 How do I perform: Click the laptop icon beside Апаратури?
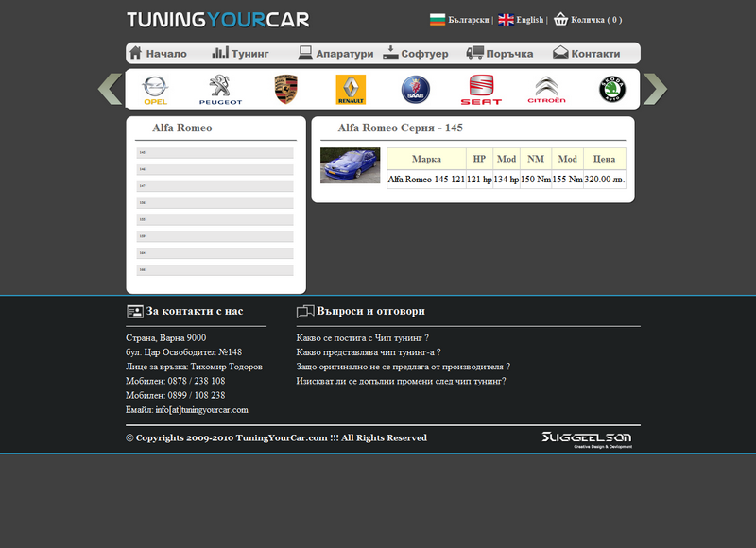click(305, 53)
